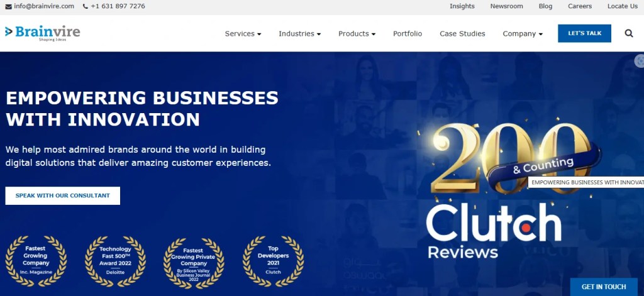This screenshot has height=296, width=644.
Task: Click SPEAK WITH OUR CONSULTANT button
Action: [63, 196]
